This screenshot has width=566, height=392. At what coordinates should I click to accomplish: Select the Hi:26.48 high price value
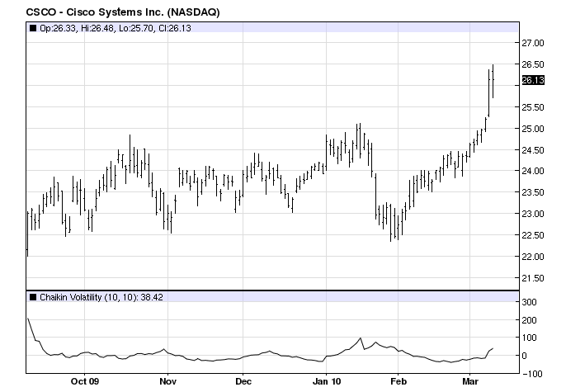click(x=98, y=28)
